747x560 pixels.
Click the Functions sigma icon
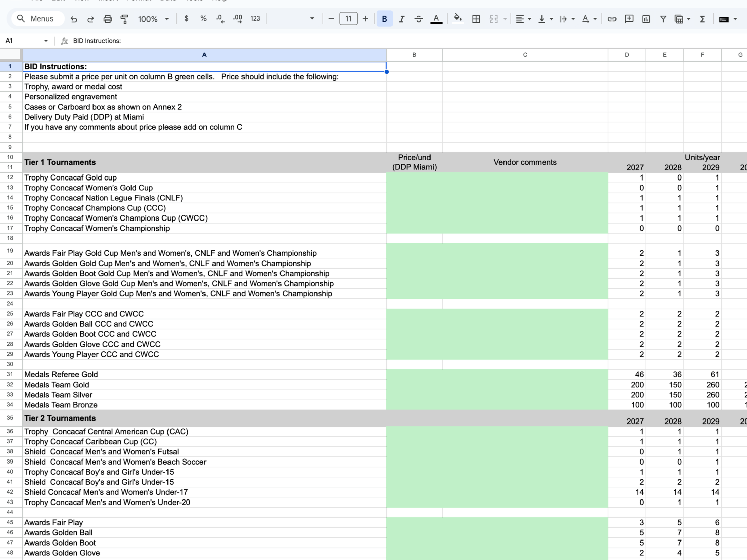pyautogui.click(x=702, y=19)
